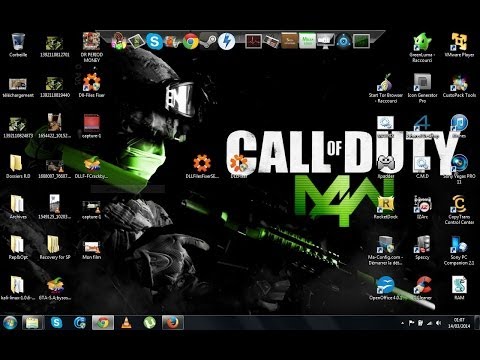The width and height of the screenshot is (480, 360).
Task: Open Sony PC Companion 2.1
Action: click(x=459, y=250)
